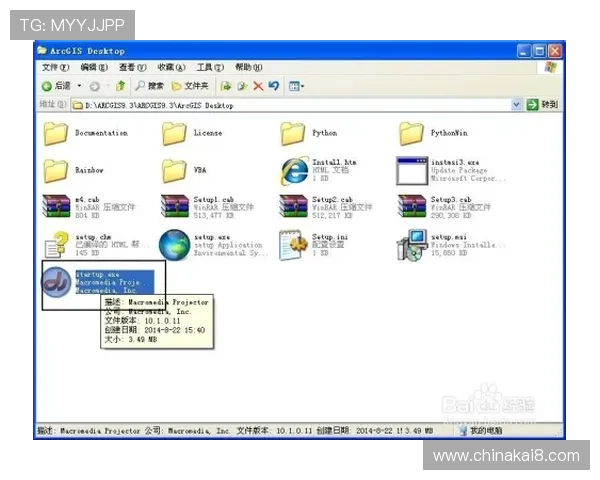The width and height of the screenshot is (600, 480).
Task: Toggle the 文件夹 folders pane button
Action: (x=190, y=86)
